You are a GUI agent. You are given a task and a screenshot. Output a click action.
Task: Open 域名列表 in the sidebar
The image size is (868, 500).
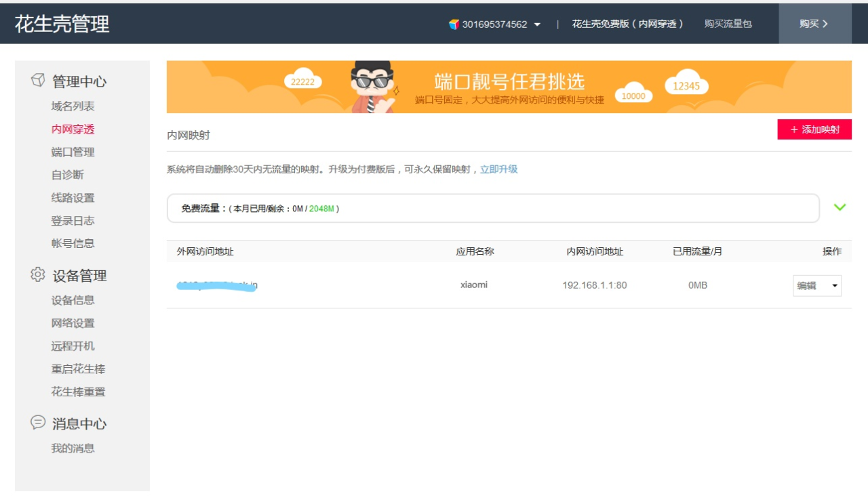click(73, 106)
